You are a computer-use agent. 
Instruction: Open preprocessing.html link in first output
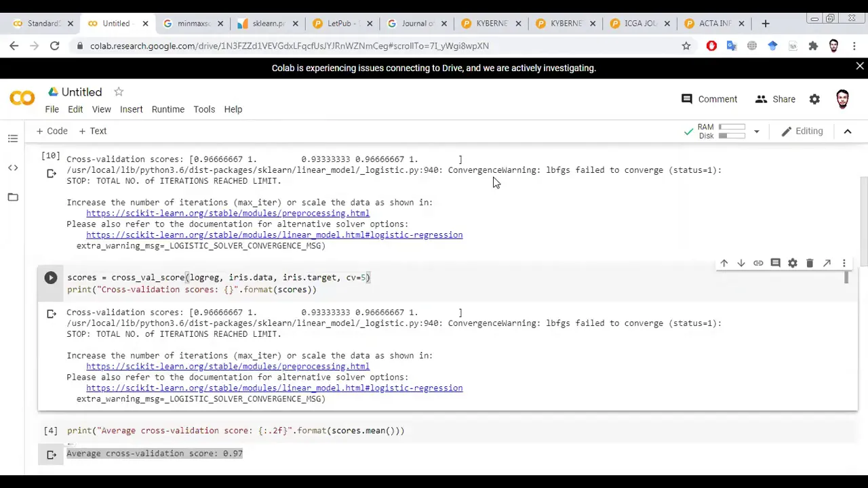[x=228, y=213]
